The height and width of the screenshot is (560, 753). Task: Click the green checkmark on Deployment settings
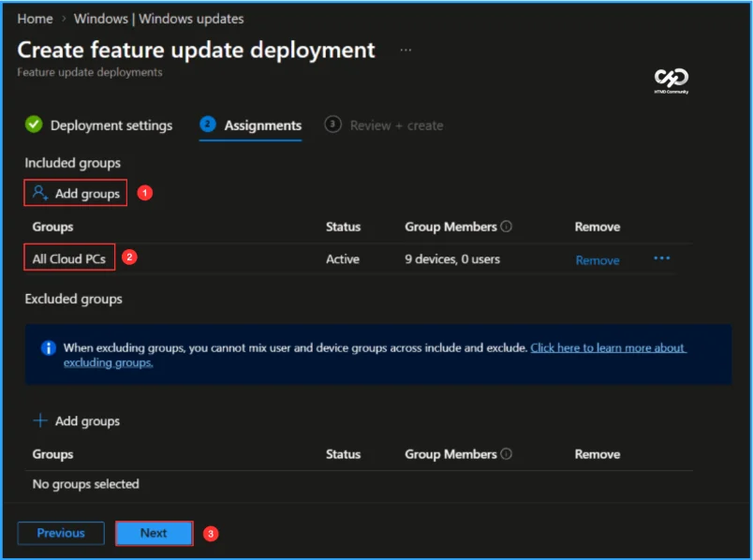[34, 125]
